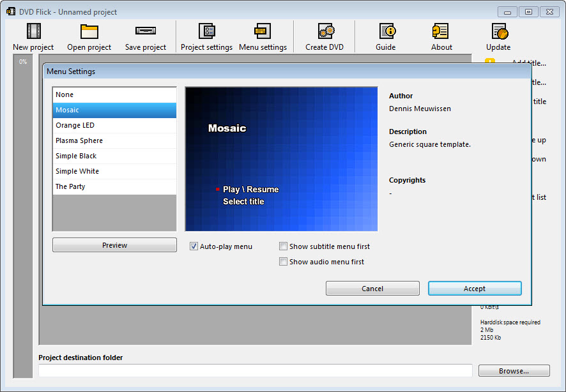Screen dimensions: 566x392
Task: Accept the menu settings
Action: pos(475,289)
